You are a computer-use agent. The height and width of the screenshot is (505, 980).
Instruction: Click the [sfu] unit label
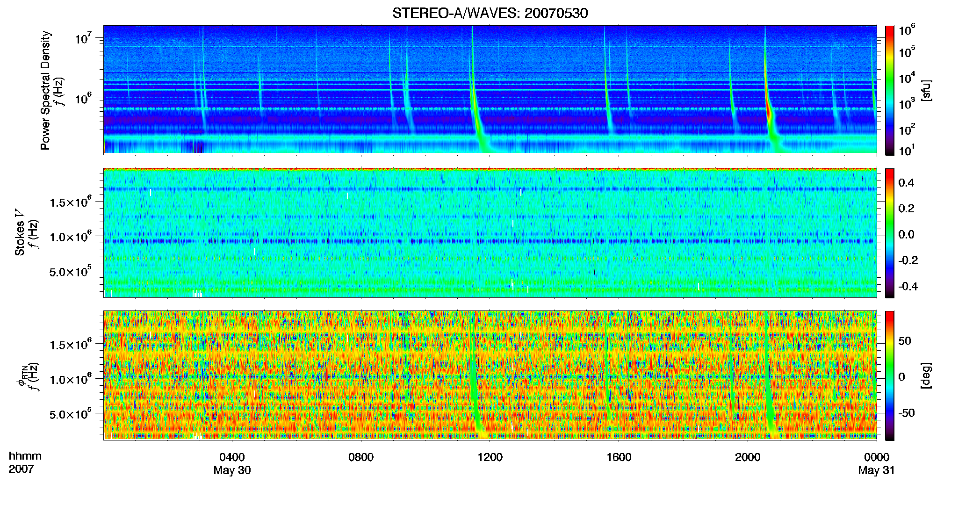926,90
